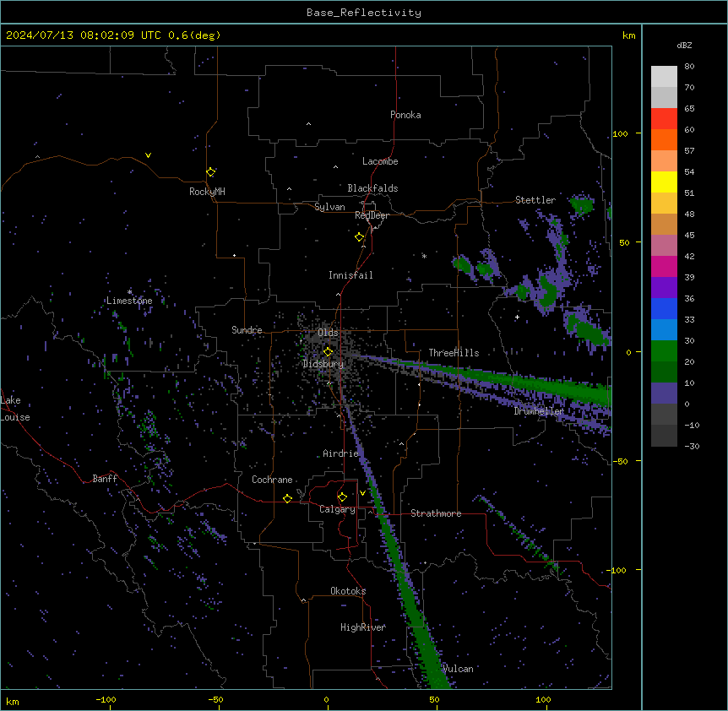
Task: Click the RedDeer city label
Action: [372, 215]
